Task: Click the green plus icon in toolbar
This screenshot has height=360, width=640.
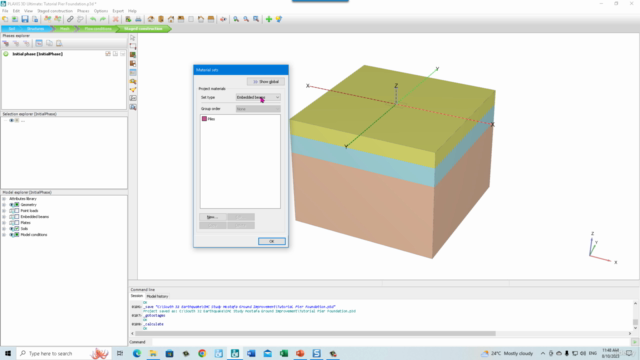Action: [269, 19]
